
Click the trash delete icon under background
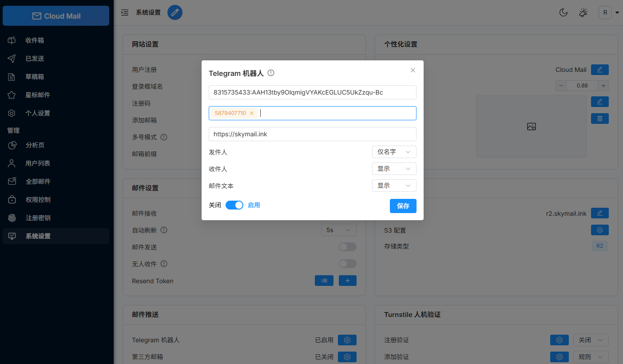click(599, 119)
